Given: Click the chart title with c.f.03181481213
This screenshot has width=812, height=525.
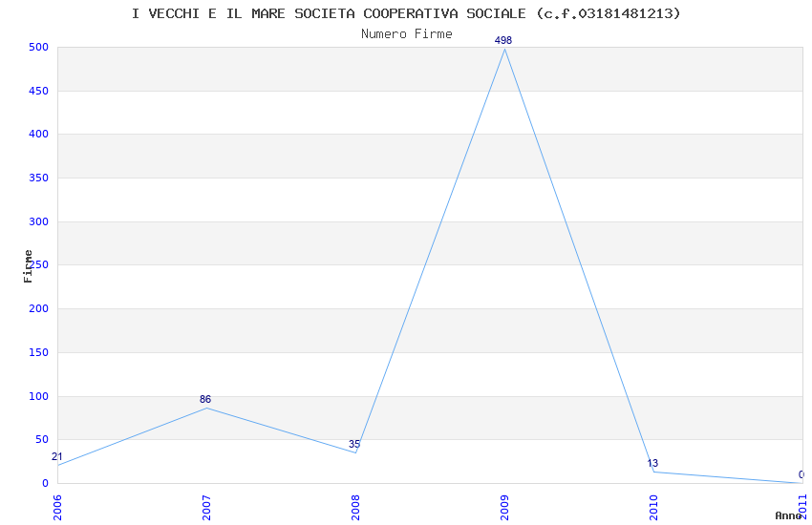Looking at the screenshot, I should coord(406,13).
